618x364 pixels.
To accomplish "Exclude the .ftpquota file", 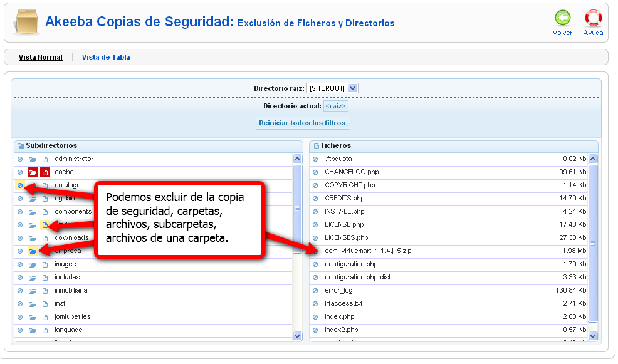I will point(316,160).
